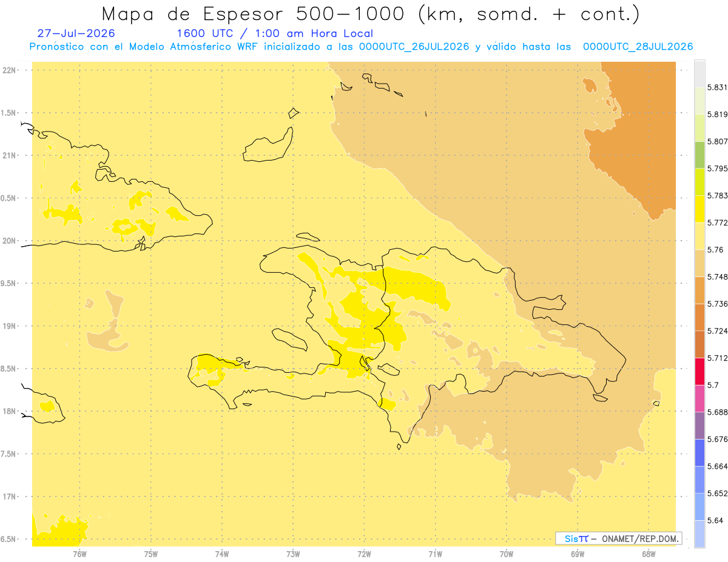
Task: Click the 68W longitude label
Action: pyautogui.click(x=649, y=554)
